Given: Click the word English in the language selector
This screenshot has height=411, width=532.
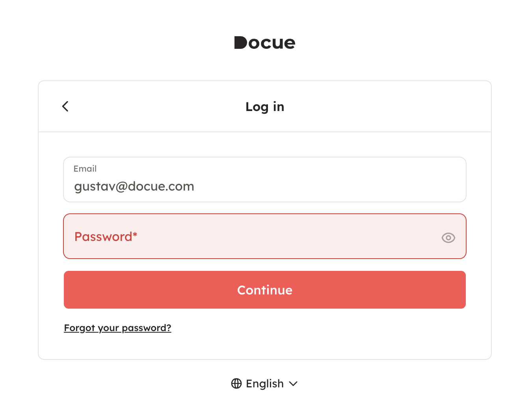Looking at the screenshot, I should pyautogui.click(x=265, y=383).
